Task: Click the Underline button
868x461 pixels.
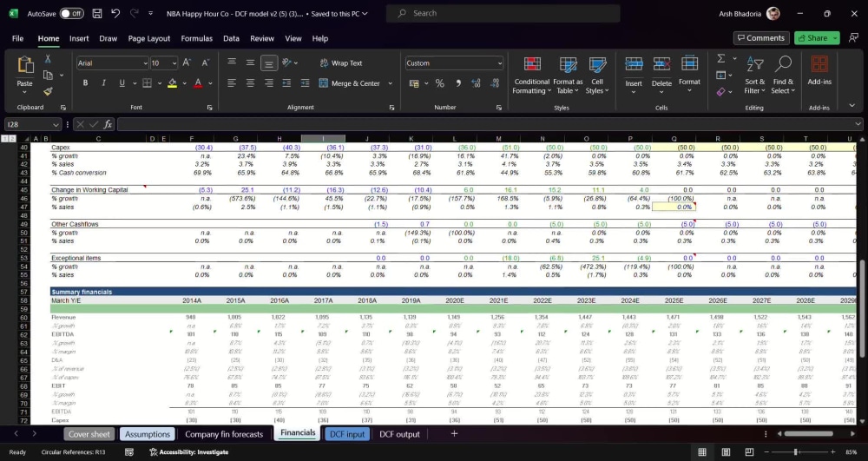Action: pos(122,83)
